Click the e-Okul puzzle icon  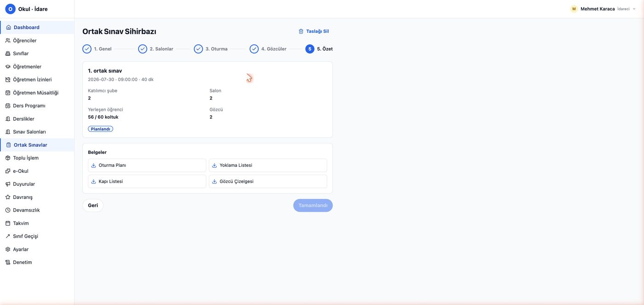pos(8,171)
